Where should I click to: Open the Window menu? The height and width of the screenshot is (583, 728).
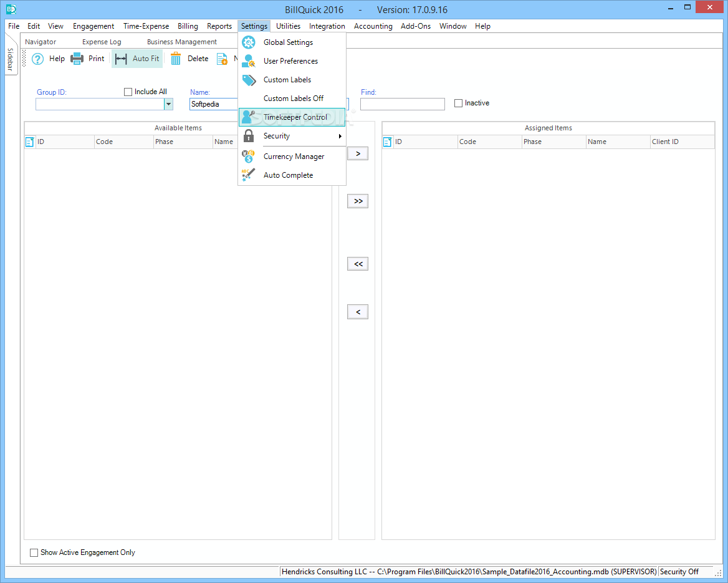coord(453,26)
